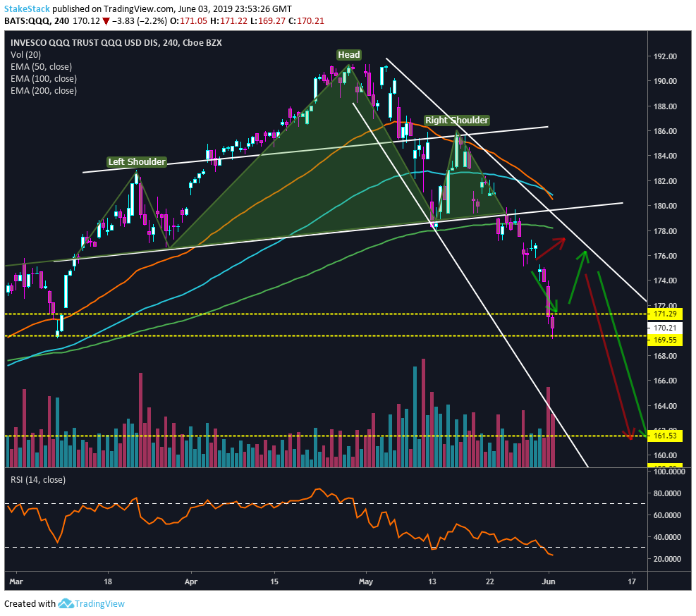The width and height of the screenshot is (696, 616).
Task: Click the current price 170.21 label
Action: coord(665,328)
